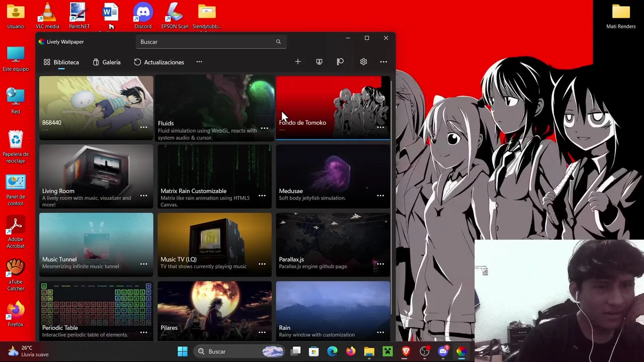Screen dimensions: 644x362
Task: Open the Minecraft creeper taskbar icon
Action: (x=388, y=351)
